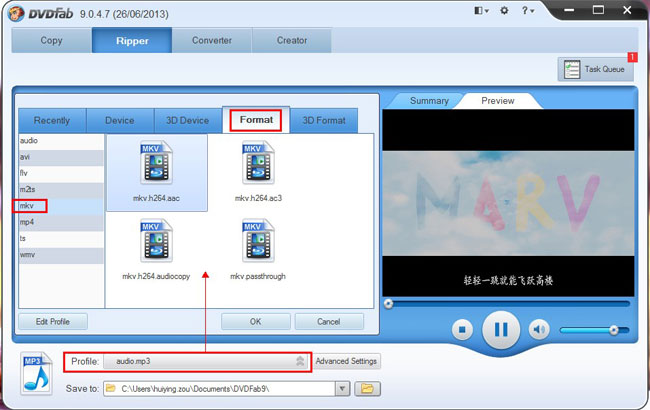Viewport: 650px width, 410px height.
Task: Click the preview seek bar handle
Action: coord(388,304)
